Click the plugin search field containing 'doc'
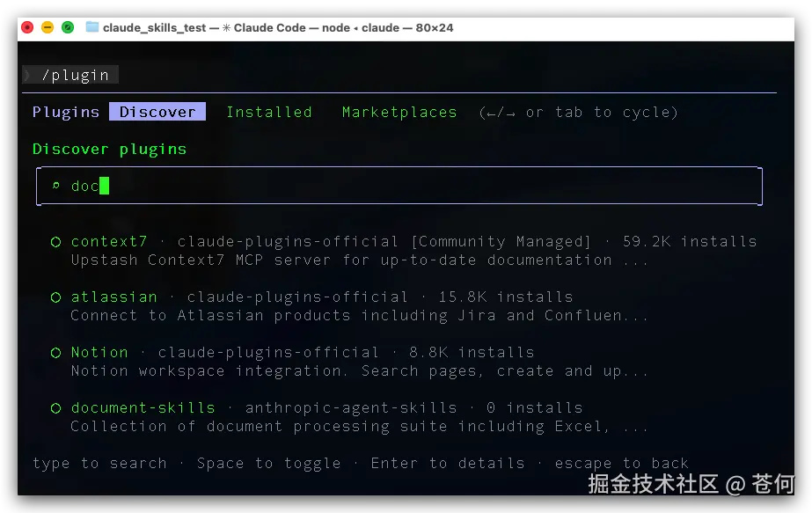The image size is (812, 513). [x=399, y=186]
